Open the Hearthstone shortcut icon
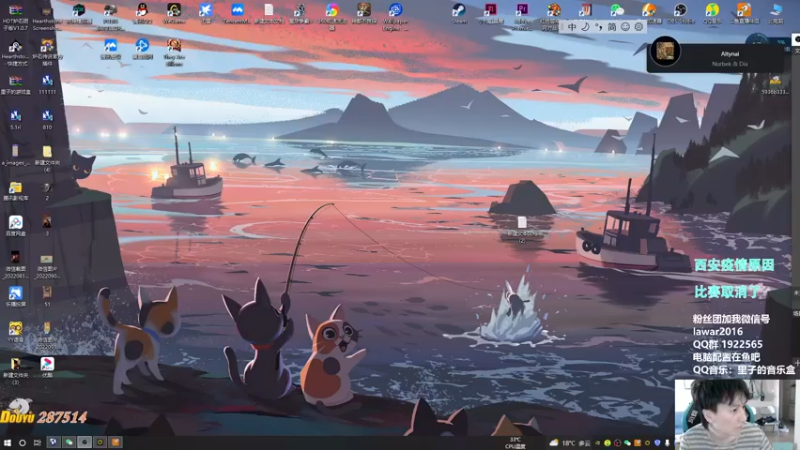800x450 pixels. 15,48
